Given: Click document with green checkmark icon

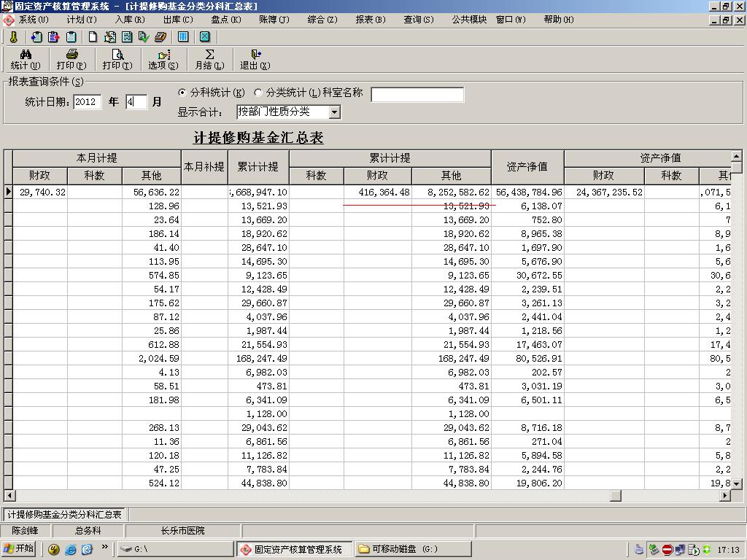Looking at the screenshot, I should pyautogui.click(x=144, y=36).
